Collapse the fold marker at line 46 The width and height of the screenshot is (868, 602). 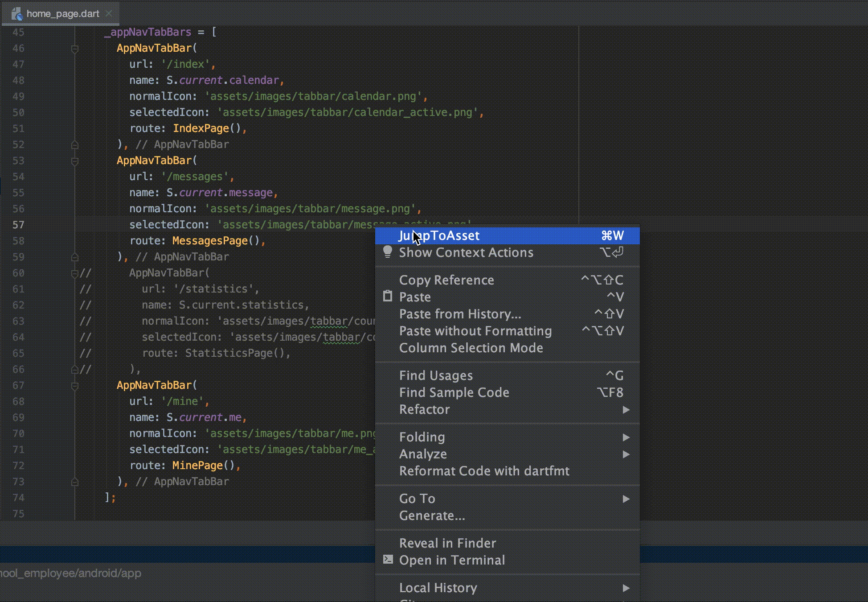pos(75,49)
